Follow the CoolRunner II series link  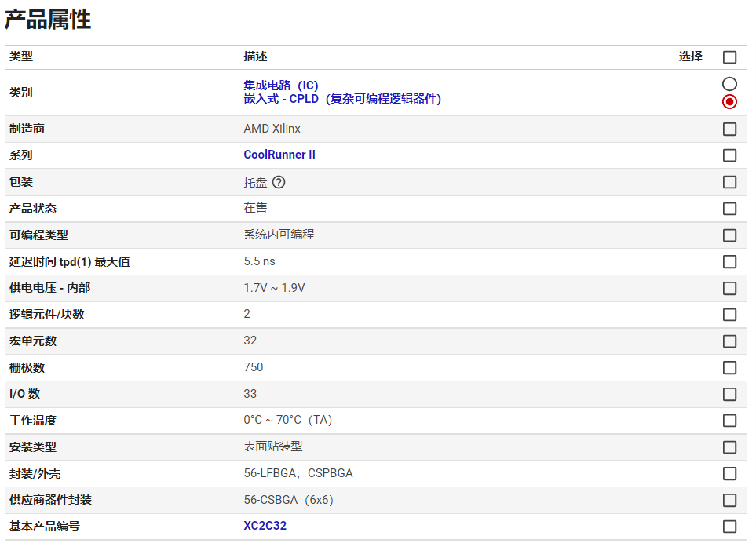[x=279, y=155]
